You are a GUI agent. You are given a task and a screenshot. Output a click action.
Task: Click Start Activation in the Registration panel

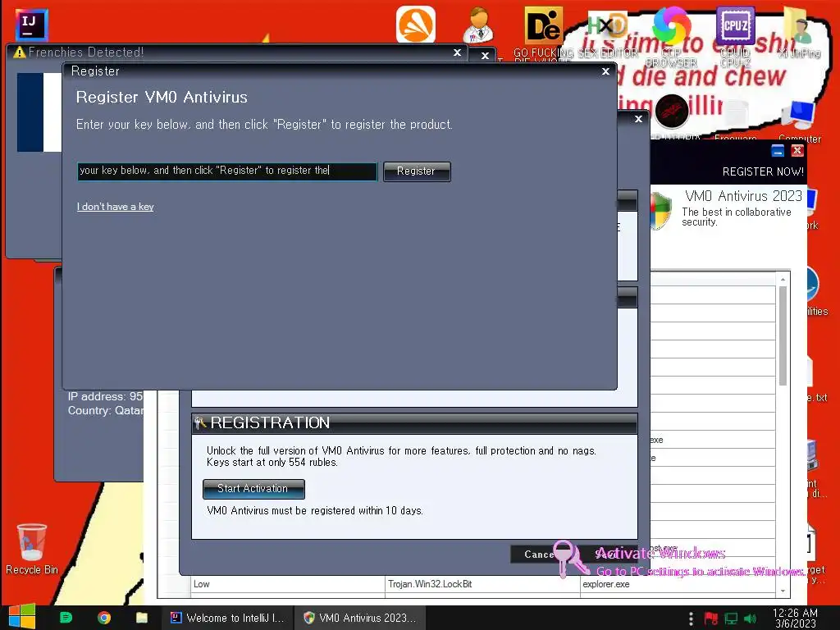(253, 489)
